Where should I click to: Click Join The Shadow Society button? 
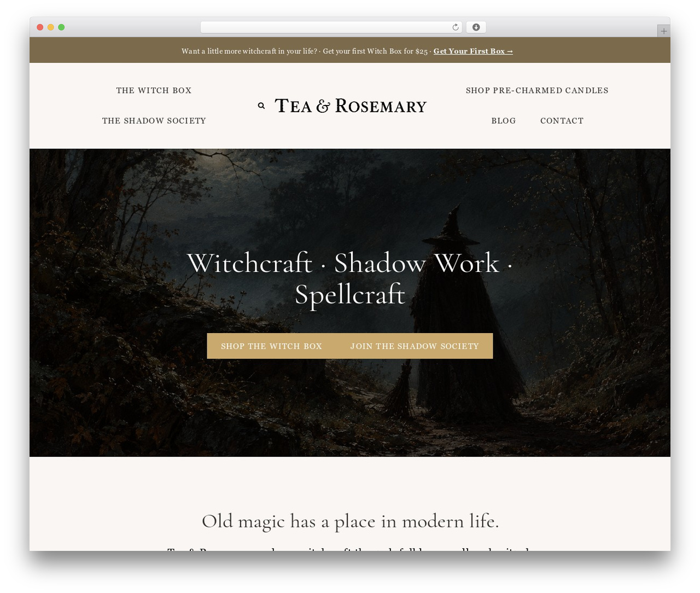(415, 346)
